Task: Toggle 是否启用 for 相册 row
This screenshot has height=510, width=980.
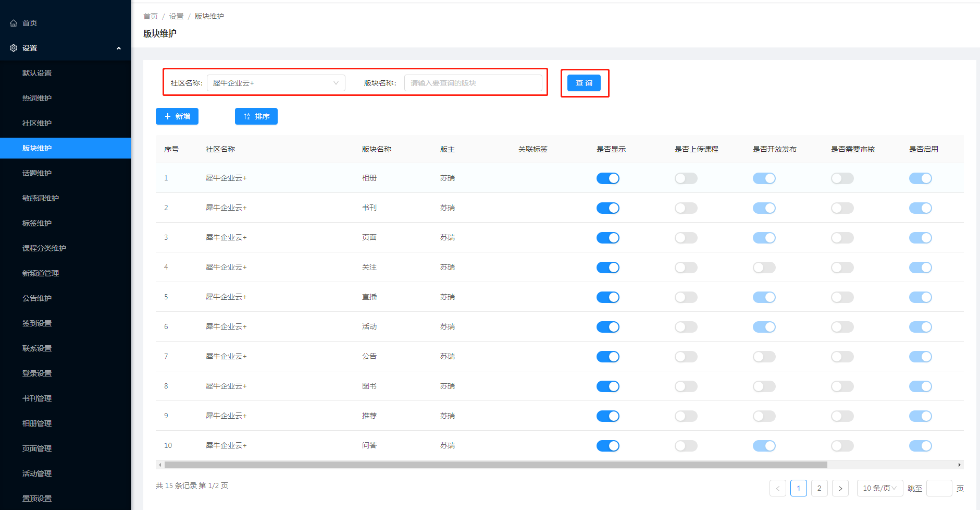Action: click(921, 178)
